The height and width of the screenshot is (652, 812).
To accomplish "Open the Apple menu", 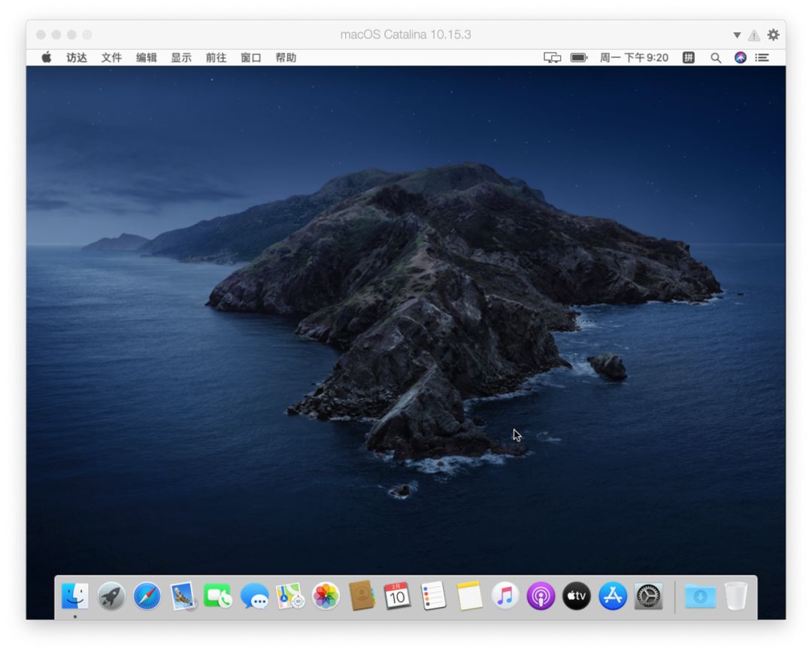I will tap(47, 57).
